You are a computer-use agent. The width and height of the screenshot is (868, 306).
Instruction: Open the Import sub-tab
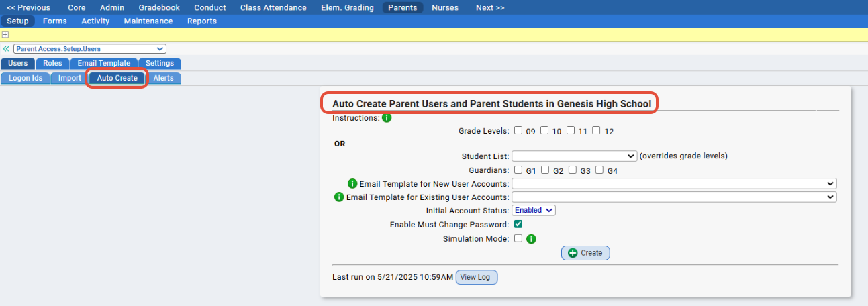click(70, 79)
